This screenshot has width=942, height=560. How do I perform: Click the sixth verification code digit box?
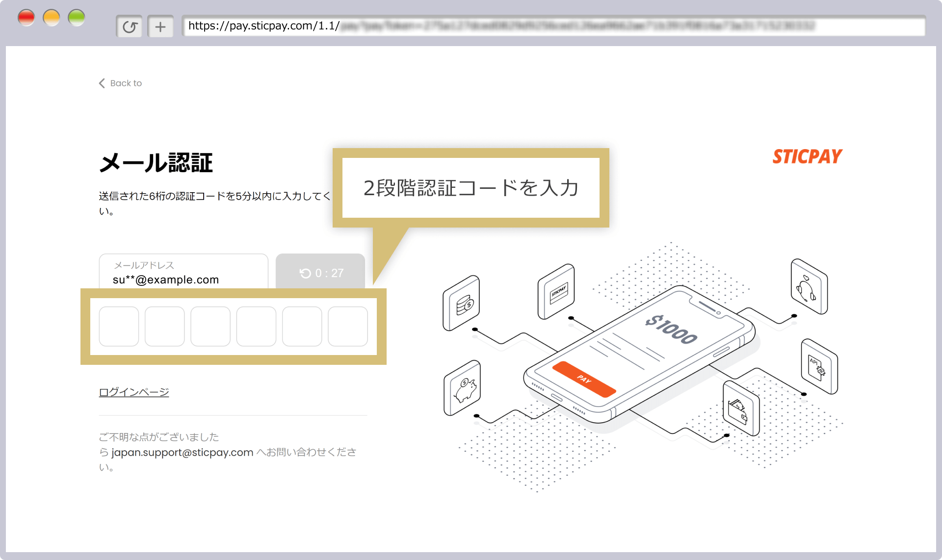click(348, 327)
